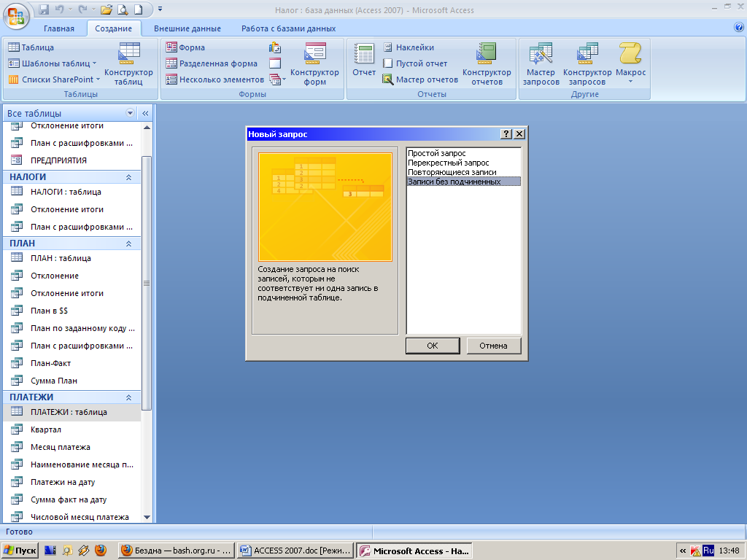
Task: Confirm dialog with OK button
Action: coord(433,346)
